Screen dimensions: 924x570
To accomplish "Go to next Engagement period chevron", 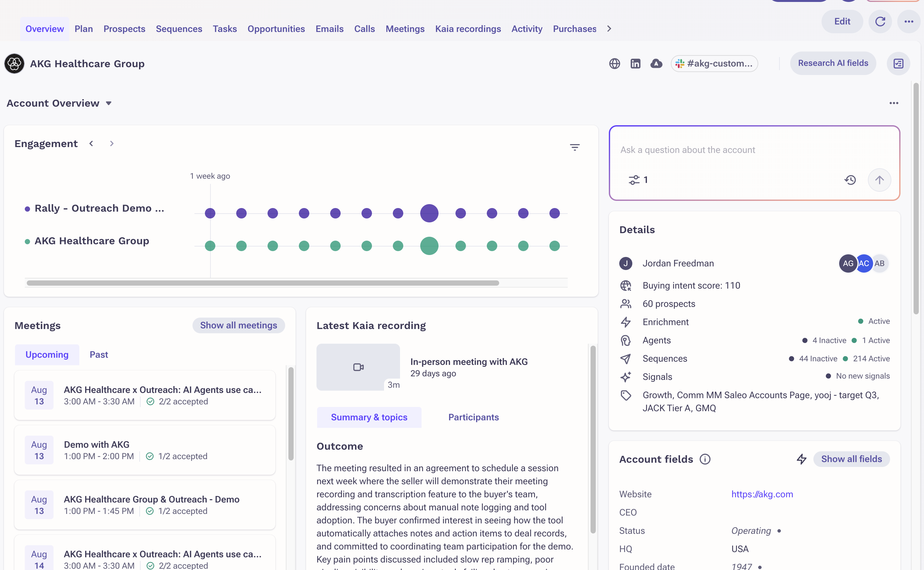I will pos(112,143).
